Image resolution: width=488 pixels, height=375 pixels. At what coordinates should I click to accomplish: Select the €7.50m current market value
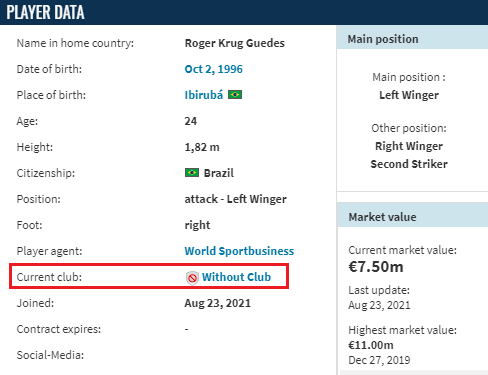tap(376, 267)
